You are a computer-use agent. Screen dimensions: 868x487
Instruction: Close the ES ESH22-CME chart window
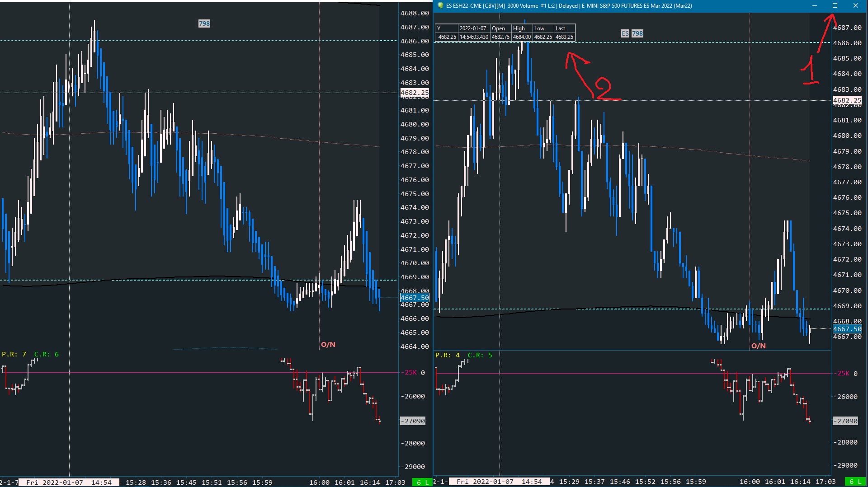coord(856,5)
